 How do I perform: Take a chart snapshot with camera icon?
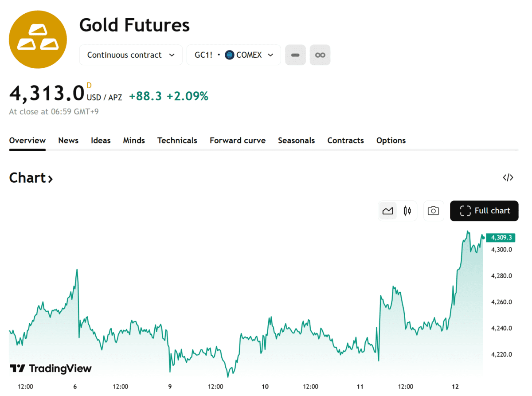click(433, 211)
